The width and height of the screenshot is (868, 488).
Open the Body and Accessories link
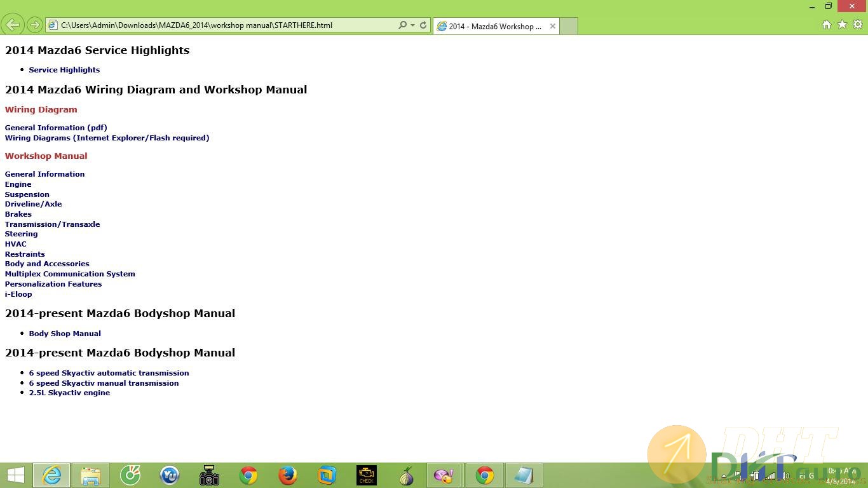point(47,264)
